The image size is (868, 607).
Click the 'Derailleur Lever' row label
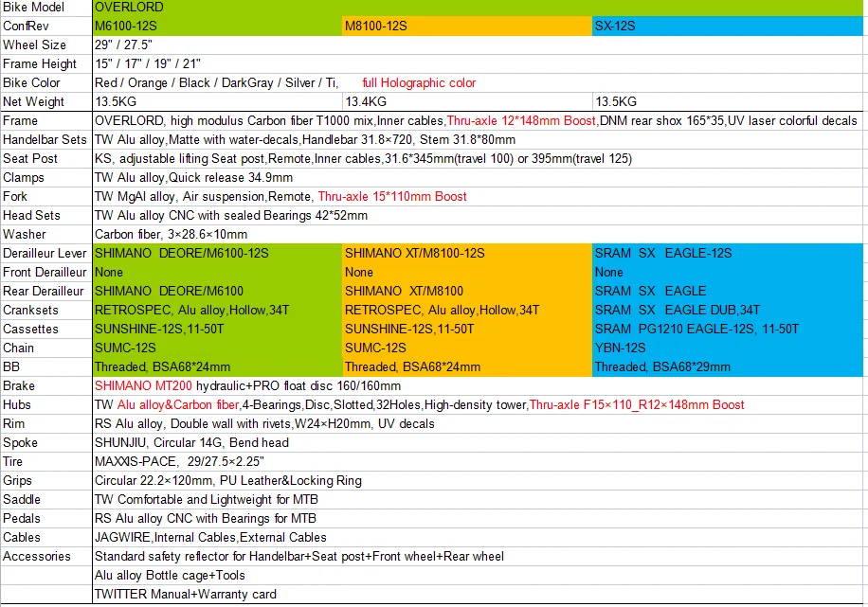point(45,254)
